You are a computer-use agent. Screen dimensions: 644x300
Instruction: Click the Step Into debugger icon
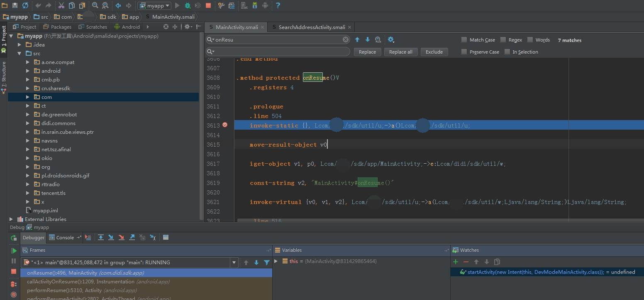coord(111,237)
